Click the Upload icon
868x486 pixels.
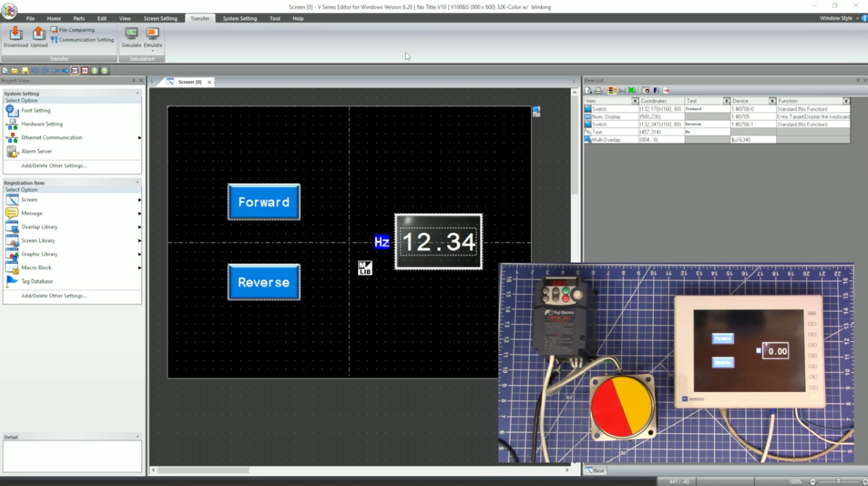(x=39, y=38)
